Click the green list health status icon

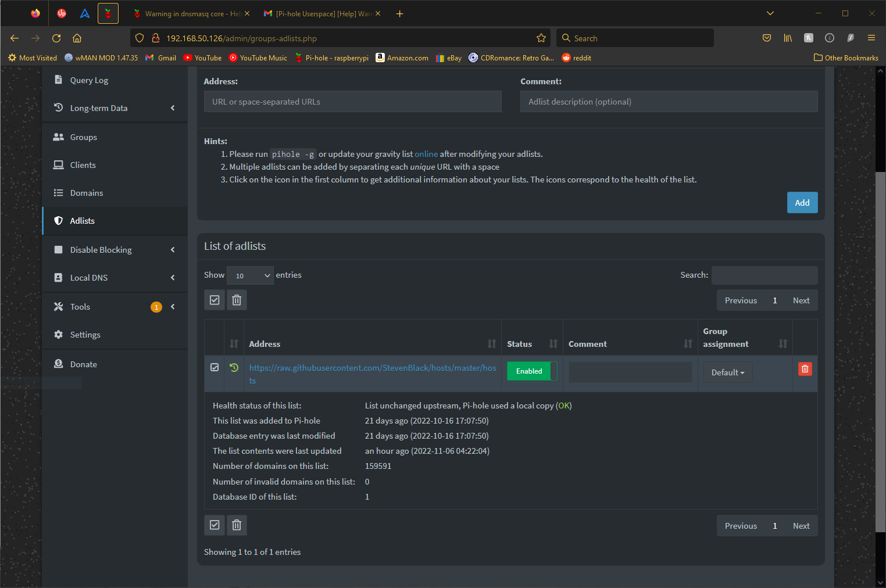233,368
